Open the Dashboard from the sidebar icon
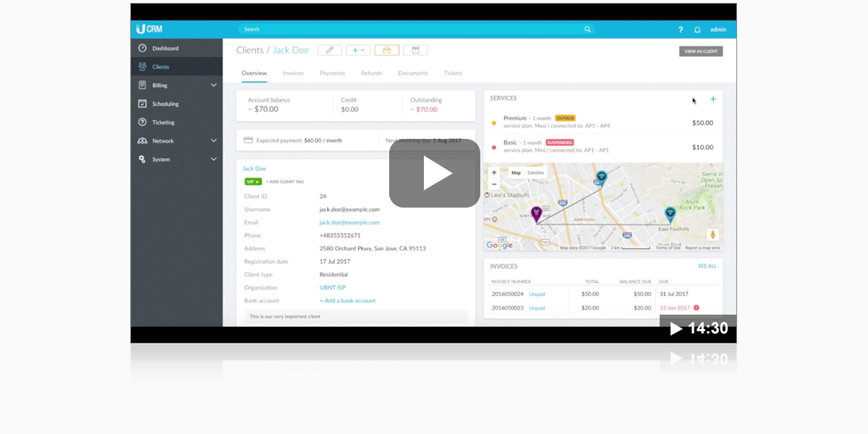 pos(142,47)
